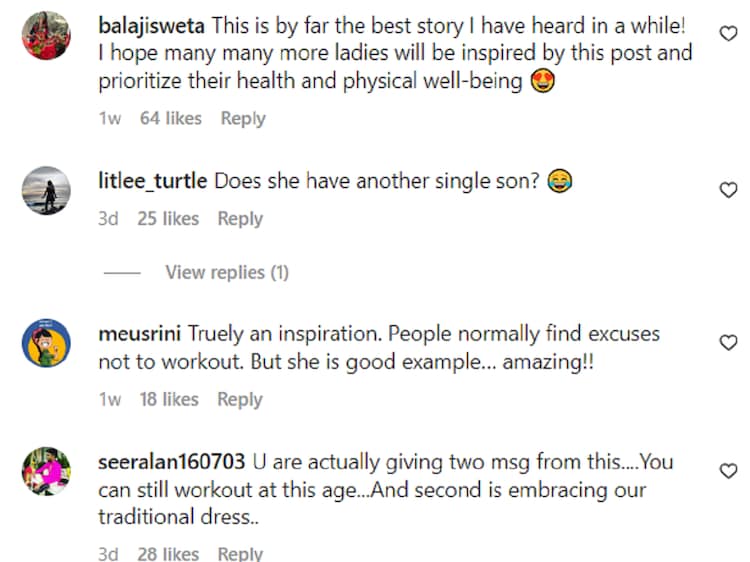The height and width of the screenshot is (562, 750).
Task: Open meusrini's profile avatar
Action: coord(46,343)
